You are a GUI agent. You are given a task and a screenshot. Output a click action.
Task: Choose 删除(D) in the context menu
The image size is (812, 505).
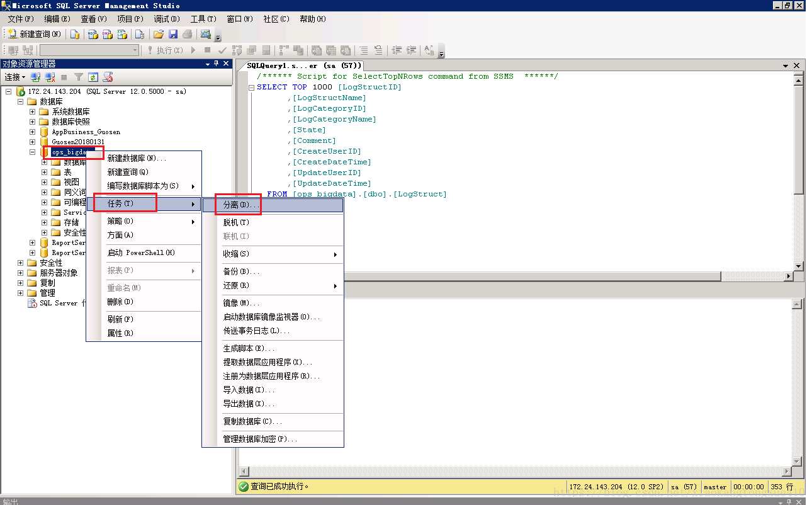(144, 302)
